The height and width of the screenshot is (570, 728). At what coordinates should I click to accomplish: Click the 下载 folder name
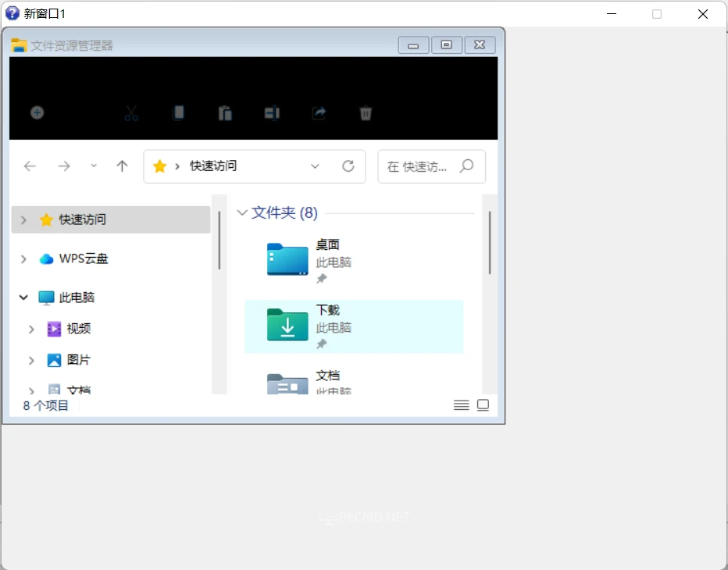click(x=327, y=310)
